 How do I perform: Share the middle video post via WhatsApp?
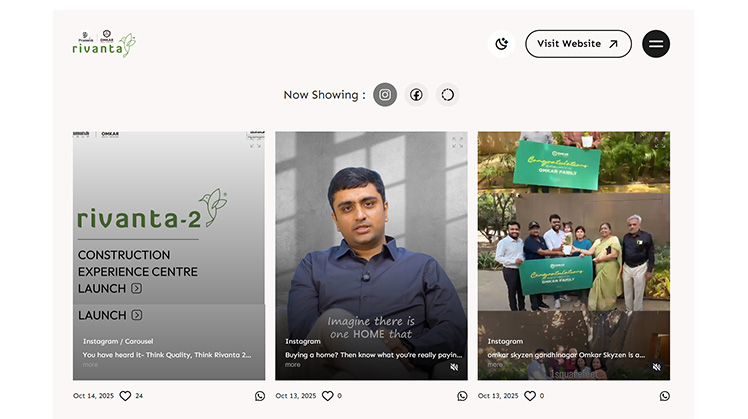click(x=462, y=396)
